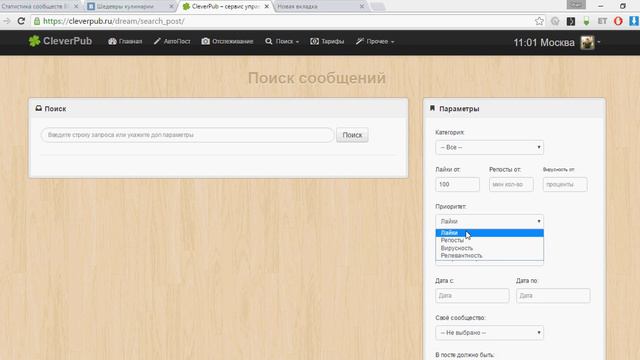Select Лайки option in priority list
Image resolution: width=640 pixels, height=360 pixels.
489,233
